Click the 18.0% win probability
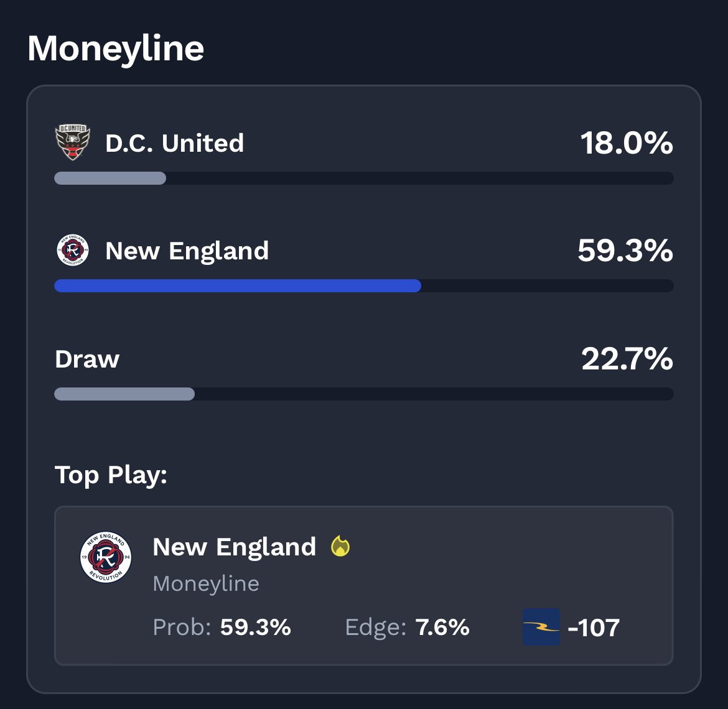This screenshot has height=709, width=728. tap(627, 143)
